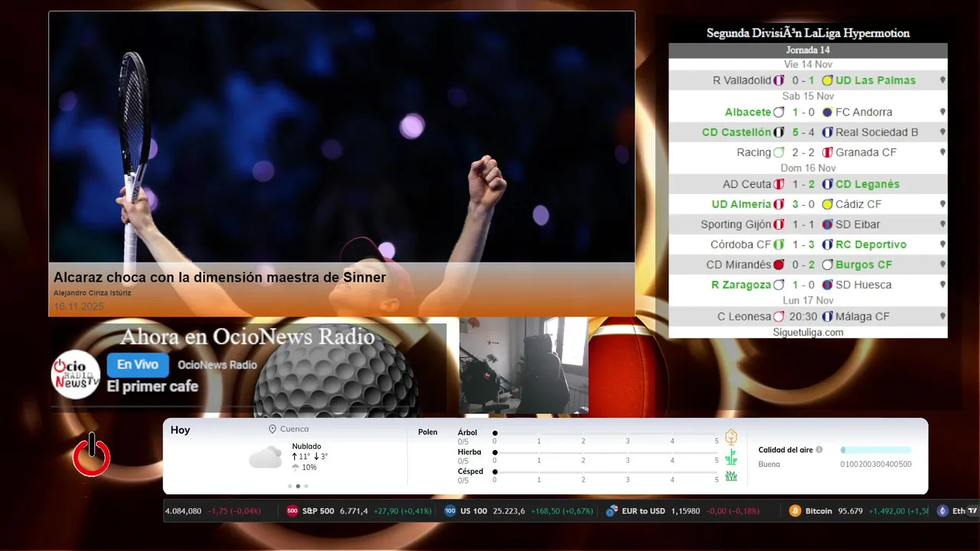
Task: Click the En Vivo live button
Action: click(x=138, y=365)
